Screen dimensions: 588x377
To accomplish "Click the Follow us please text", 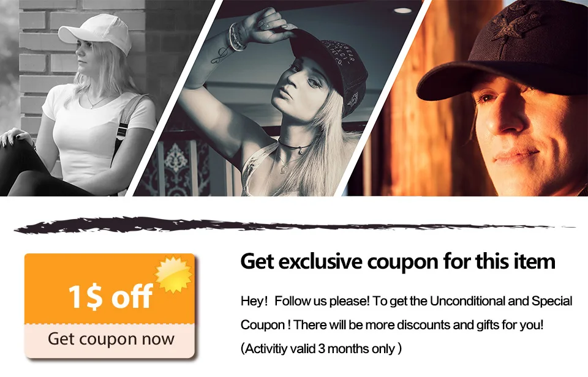I will pos(322,301).
